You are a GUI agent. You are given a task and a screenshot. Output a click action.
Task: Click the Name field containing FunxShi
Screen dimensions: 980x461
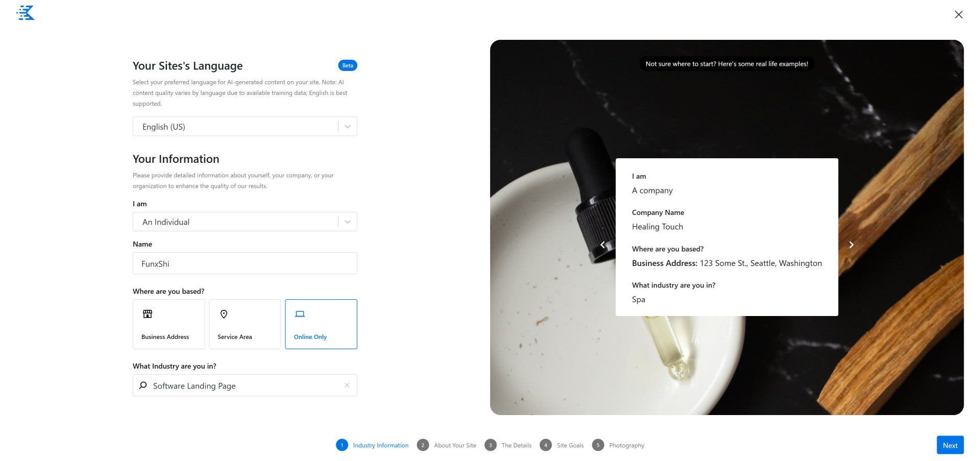[245, 263]
